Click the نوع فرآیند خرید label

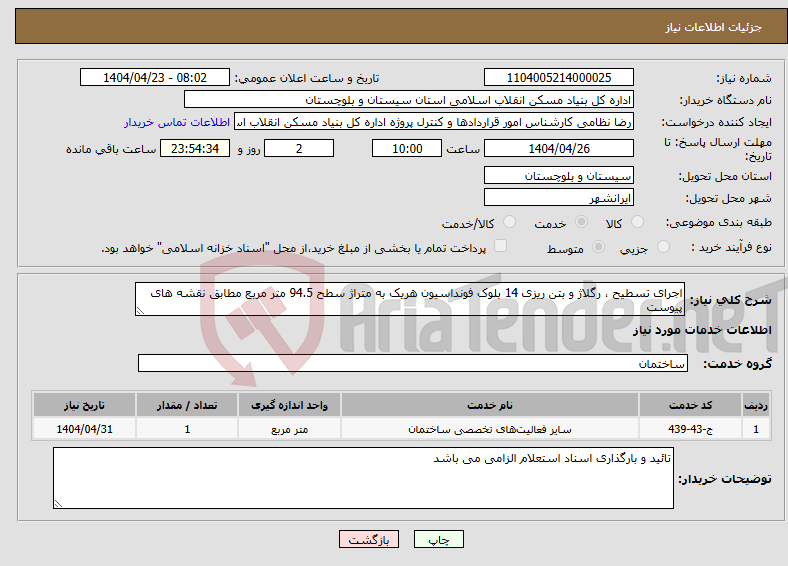pos(731,247)
